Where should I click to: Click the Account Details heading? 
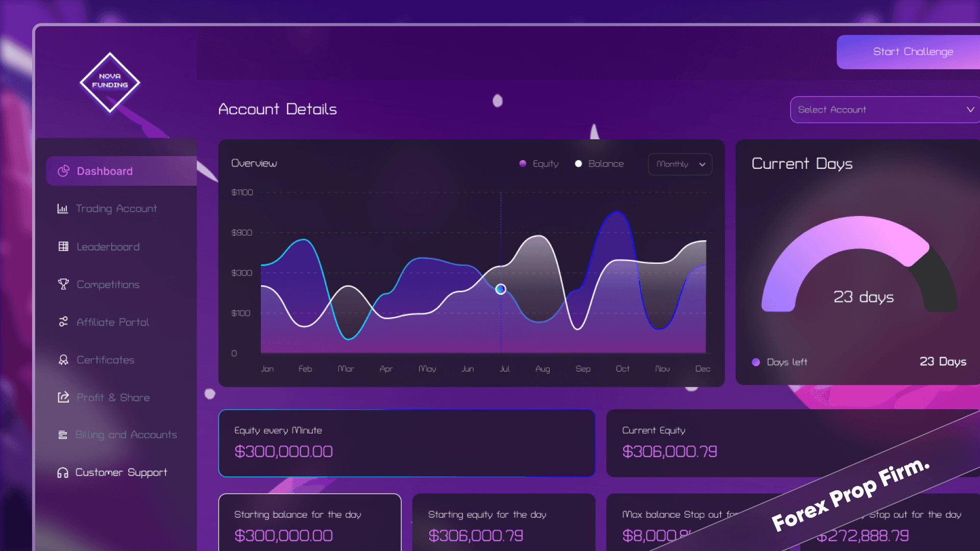278,109
